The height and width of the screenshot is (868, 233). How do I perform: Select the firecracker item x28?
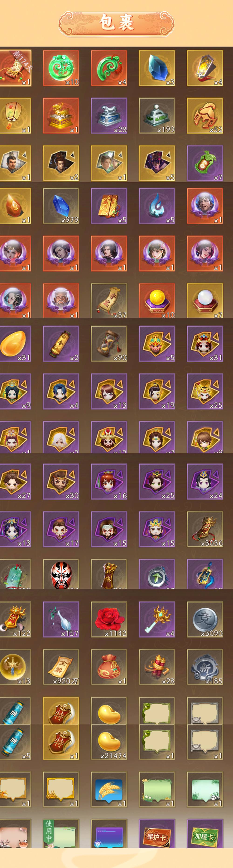(x=157, y=667)
